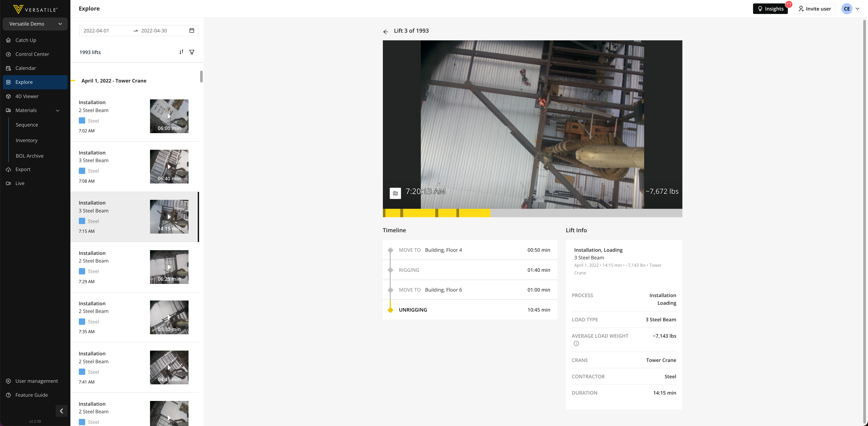Select the 7:41 AM Installation lift
Viewport: 868px width, 426px height.
point(134,368)
